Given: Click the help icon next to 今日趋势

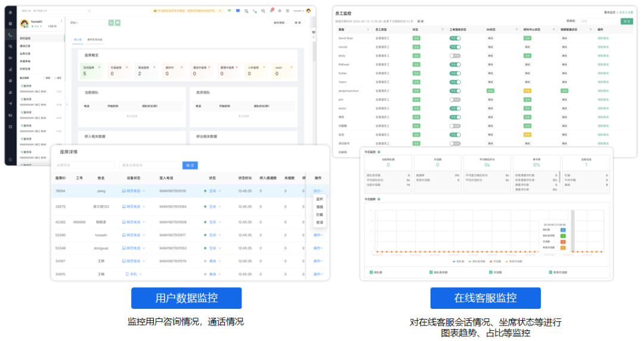Looking at the screenshot, I should coord(379,199).
